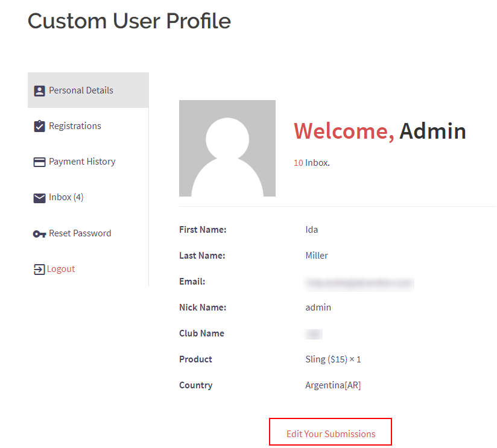Image resolution: width=497 pixels, height=448 pixels.
Task: Click the Argentina[AR] country value
Action: pyautogui.click(x=333, y=385)
